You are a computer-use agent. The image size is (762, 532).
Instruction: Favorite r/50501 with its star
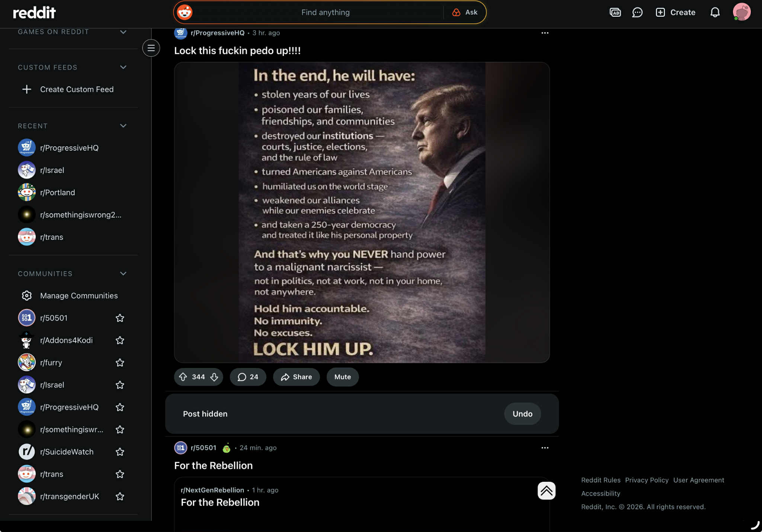[120, 318]
